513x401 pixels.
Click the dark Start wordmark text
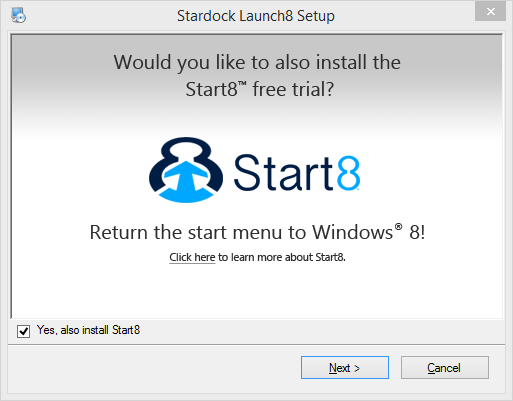[283, 173]
